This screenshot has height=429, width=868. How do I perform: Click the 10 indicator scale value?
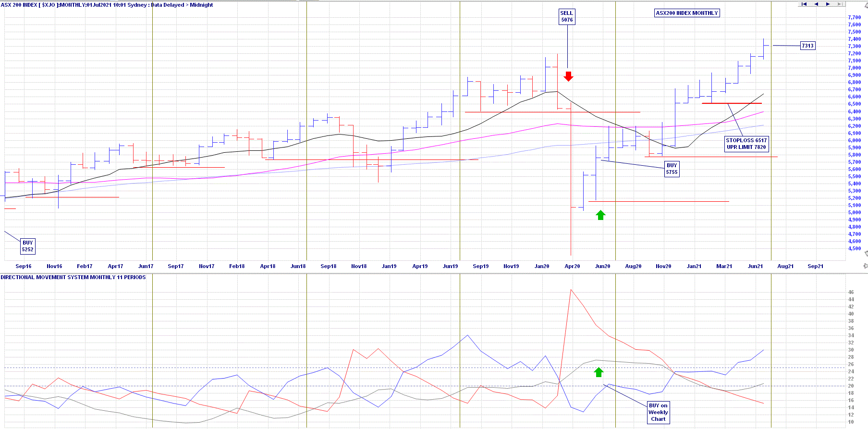[x=851, y=422]
